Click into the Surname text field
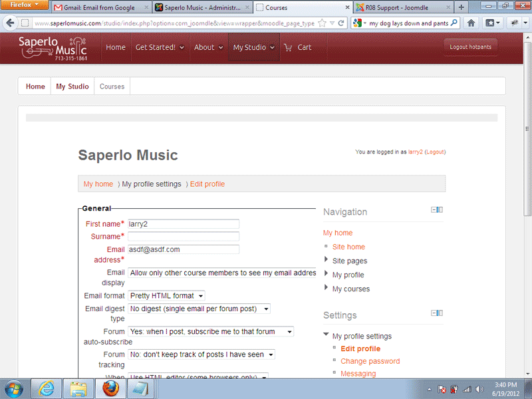532x399 pixels. click(183, 236)
